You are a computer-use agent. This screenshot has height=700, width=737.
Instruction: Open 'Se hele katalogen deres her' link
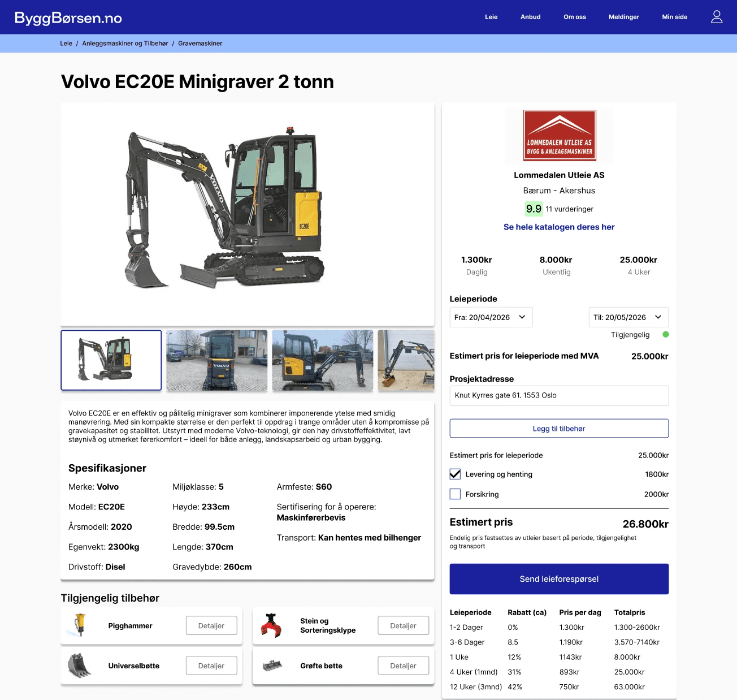559,227
